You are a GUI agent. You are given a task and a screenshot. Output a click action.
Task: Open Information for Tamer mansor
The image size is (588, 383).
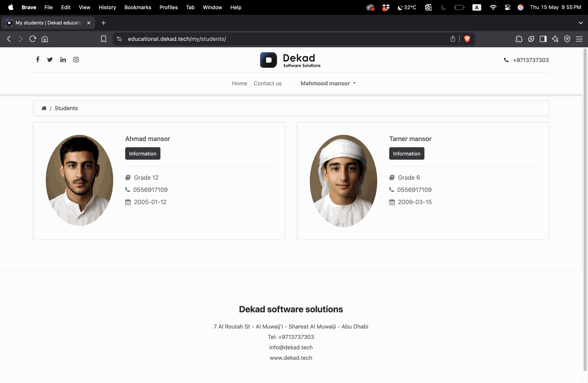[x=406, y=154]
